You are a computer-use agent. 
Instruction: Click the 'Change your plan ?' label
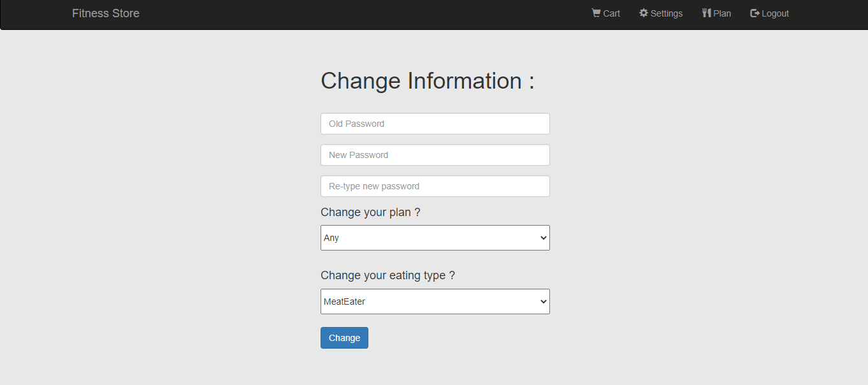coord(370,212)
